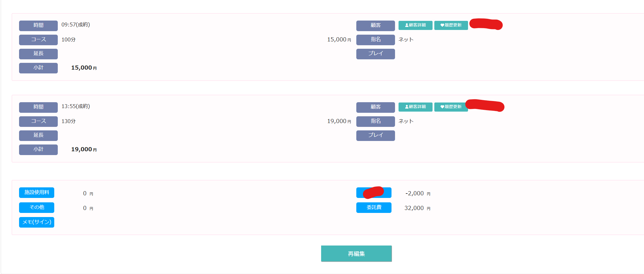Click the 委託費 label
The width and height of the screenshot is (644, 274).
point(374,208)
